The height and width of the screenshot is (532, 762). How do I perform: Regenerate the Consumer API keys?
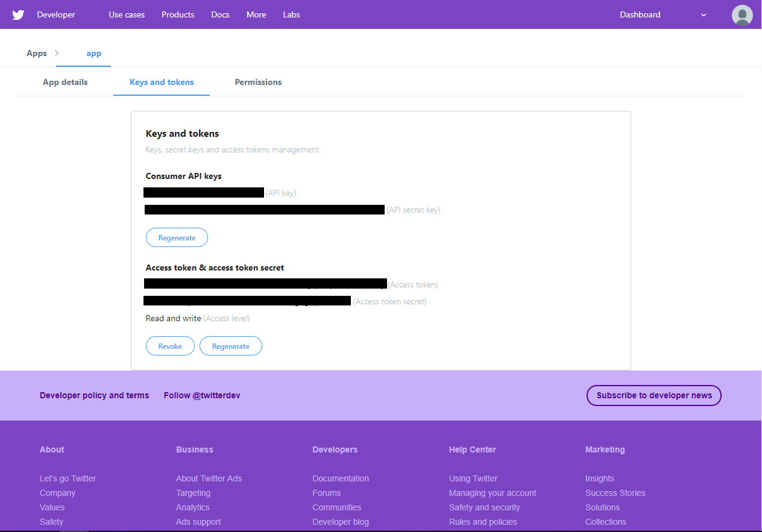[x=177, y=238]
